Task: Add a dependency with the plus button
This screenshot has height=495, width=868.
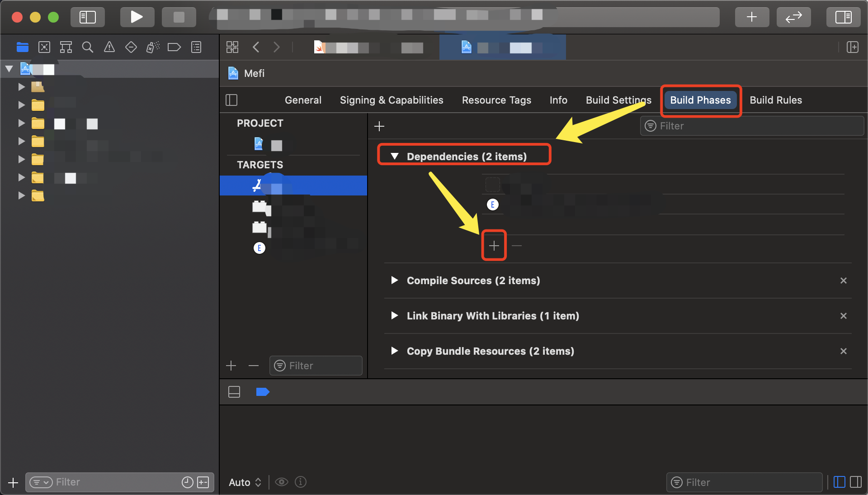Action: 494,246
